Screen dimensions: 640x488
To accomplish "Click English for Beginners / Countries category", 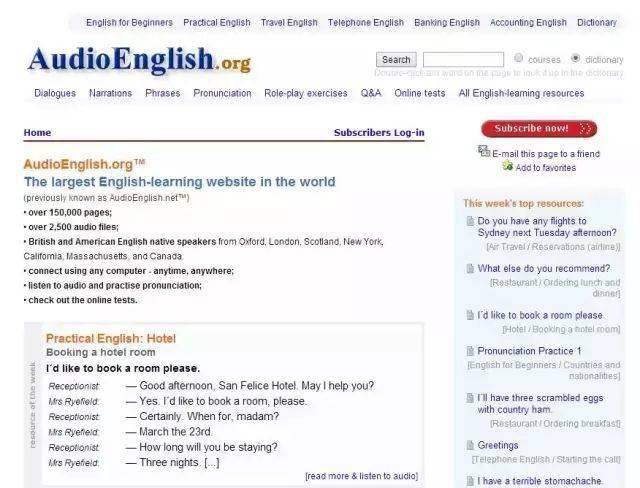I will click(x=544, y=370).
